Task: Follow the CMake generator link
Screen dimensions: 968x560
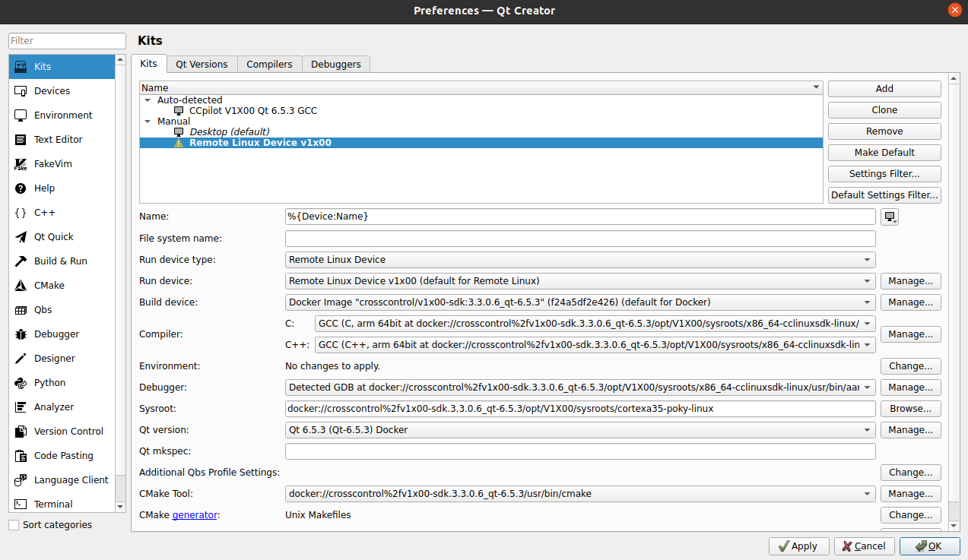Action: (195, 514)
